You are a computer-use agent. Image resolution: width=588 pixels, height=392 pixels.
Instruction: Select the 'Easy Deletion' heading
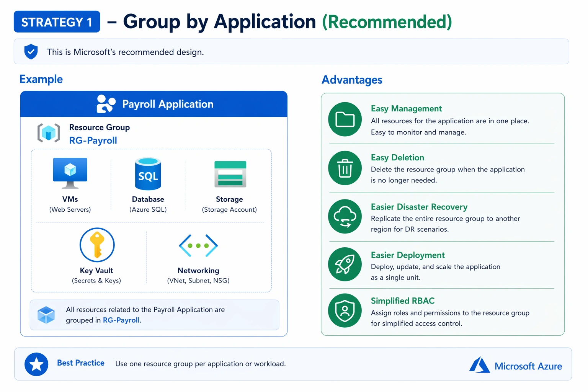(x=397, y=158)
